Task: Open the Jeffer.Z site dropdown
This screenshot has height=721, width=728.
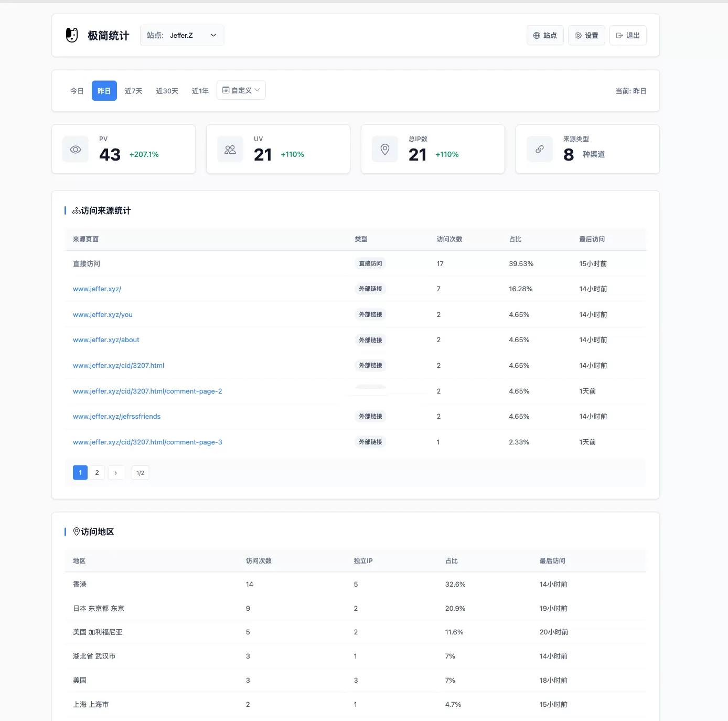Action: [182, 35]
